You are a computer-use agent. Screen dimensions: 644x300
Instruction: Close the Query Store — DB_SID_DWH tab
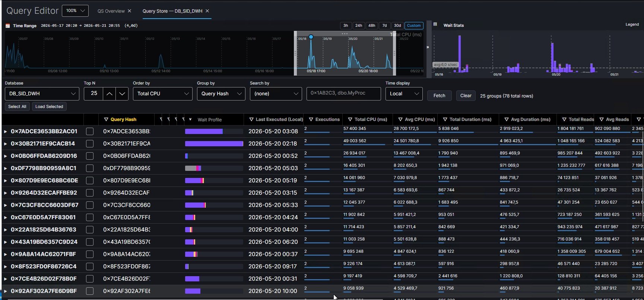point(207,11)
